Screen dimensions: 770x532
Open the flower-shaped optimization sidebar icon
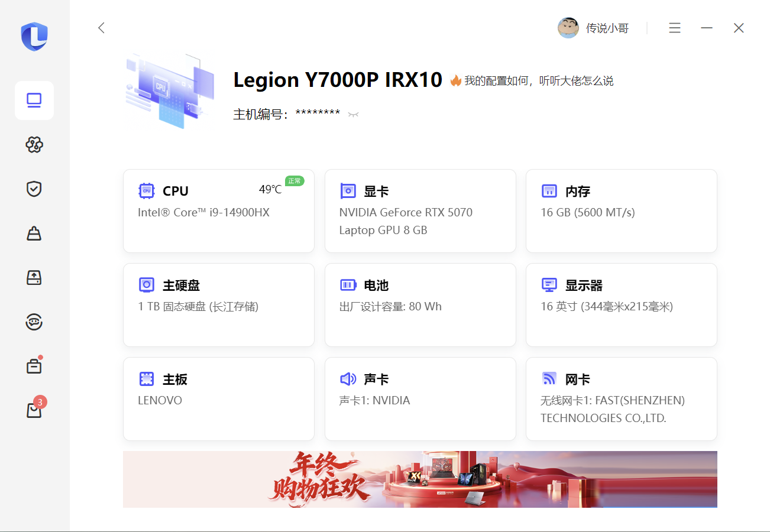34,145
